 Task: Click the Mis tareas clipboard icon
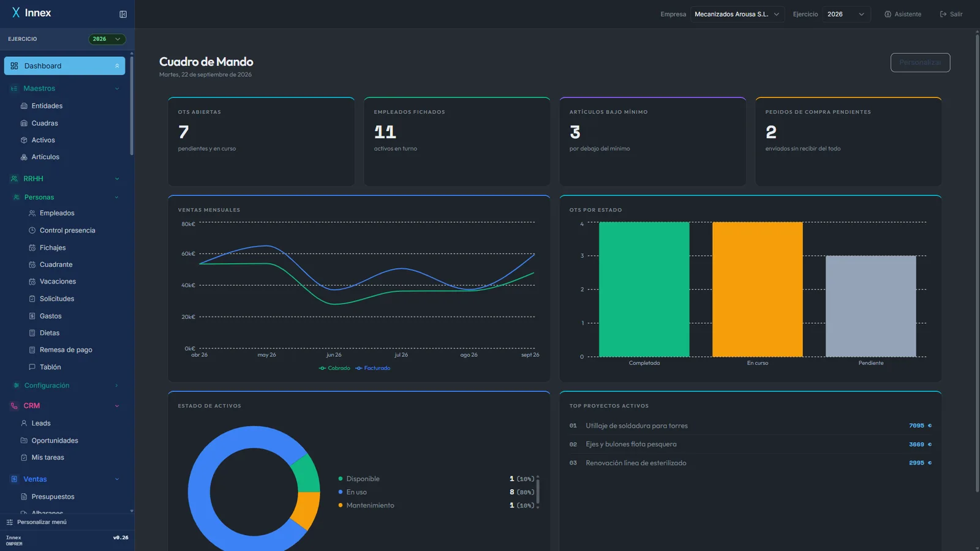pos(24,457)
